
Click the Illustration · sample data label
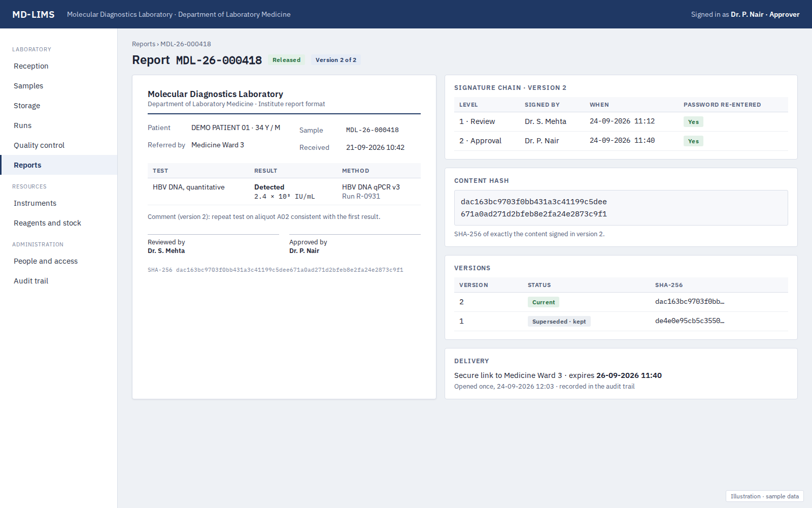point(765,496)
